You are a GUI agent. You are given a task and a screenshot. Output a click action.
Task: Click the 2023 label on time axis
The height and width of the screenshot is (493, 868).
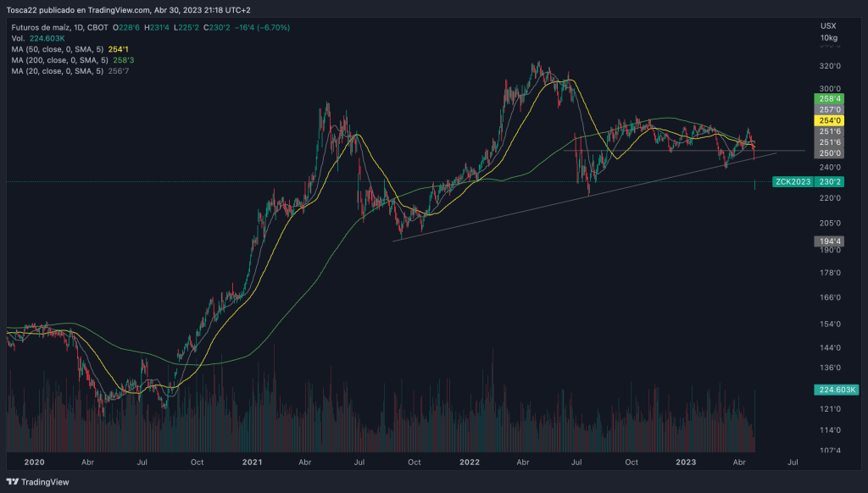685,463
